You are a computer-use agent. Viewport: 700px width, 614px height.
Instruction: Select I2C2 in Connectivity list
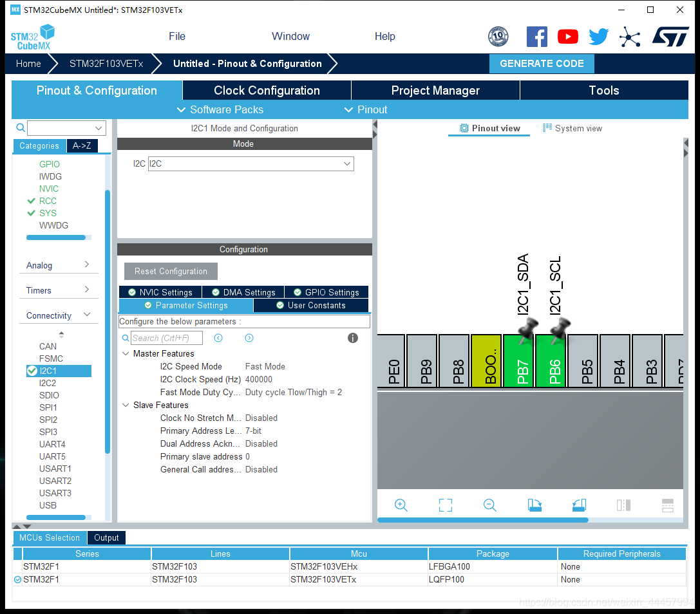48,383
